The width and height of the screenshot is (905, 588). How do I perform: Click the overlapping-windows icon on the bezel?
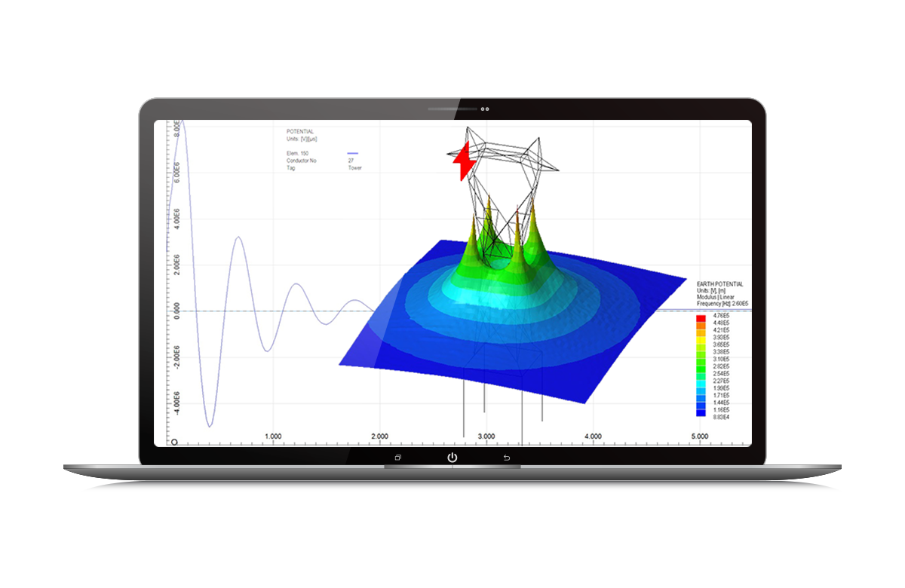point(398,458)
